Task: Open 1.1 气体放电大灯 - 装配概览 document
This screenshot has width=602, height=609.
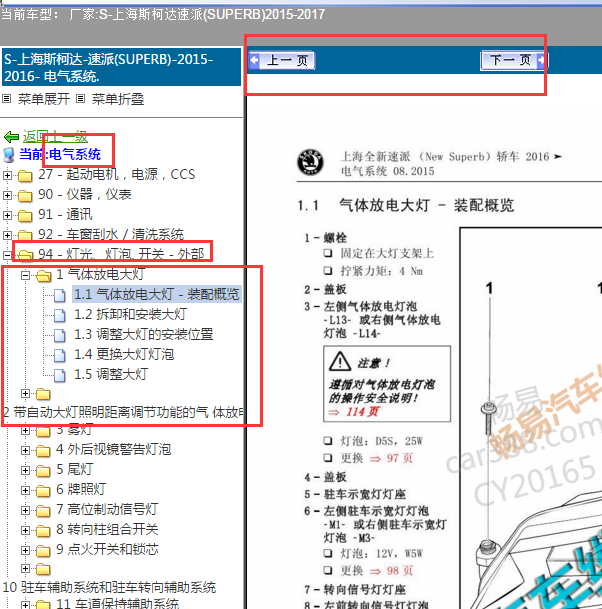Action: tap(157, 294)
